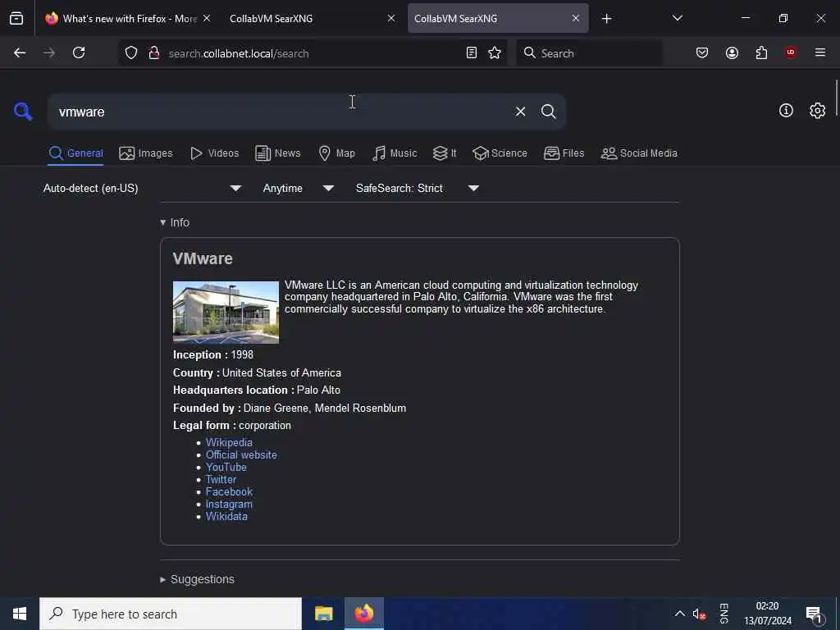Select General search category
The width and height of the screenshot is (840, 630).
[x=75, y=153]
